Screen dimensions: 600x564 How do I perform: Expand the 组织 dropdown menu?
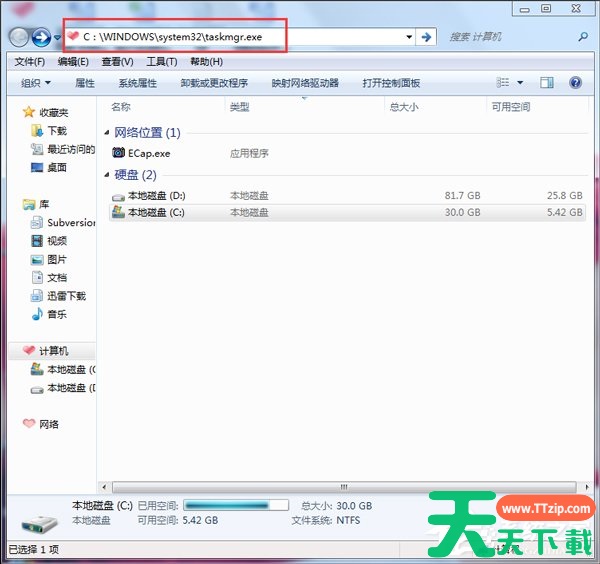click(35, 83)
